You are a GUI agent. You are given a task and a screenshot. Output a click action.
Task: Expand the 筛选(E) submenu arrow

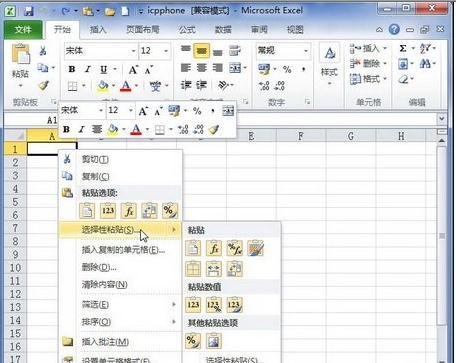point(174,304)
